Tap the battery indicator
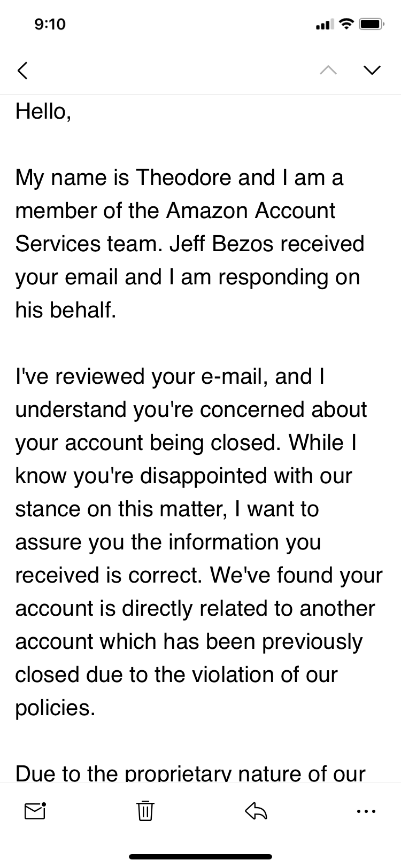 click(x=371, y=24)
